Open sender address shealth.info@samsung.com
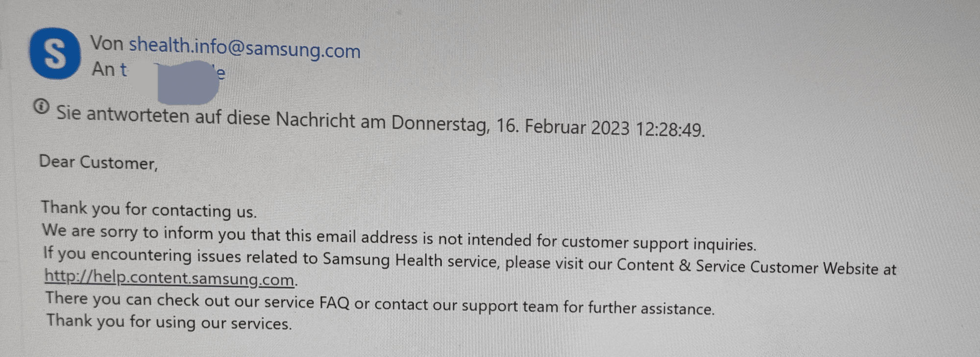This screenshot has width=980, height=357. [245, 48]
